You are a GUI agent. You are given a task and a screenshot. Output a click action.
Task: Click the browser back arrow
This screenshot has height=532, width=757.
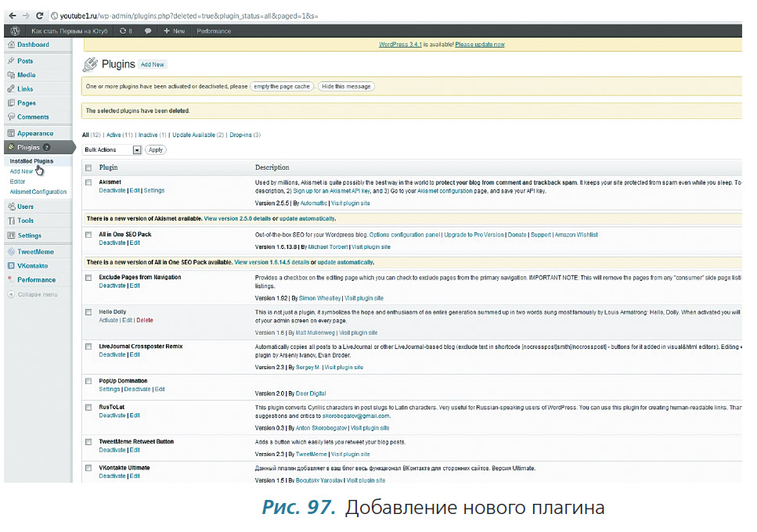pyautogui.click(x=13, y=16)
